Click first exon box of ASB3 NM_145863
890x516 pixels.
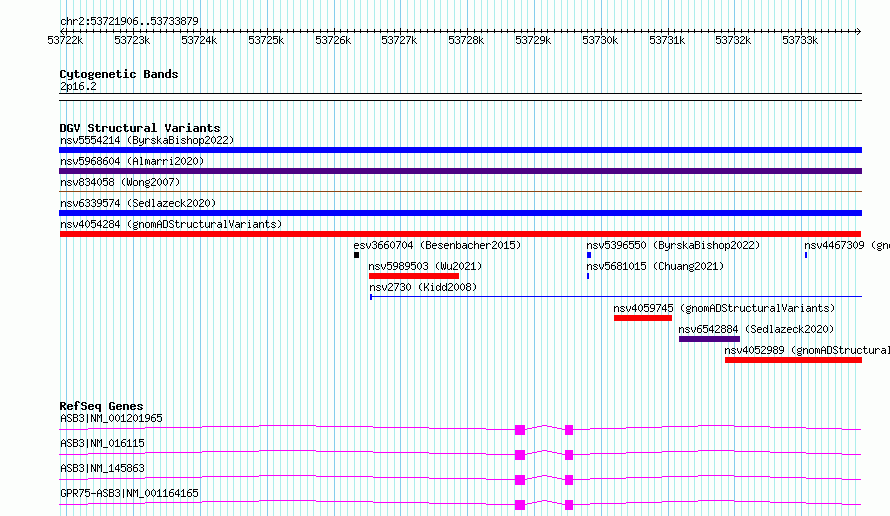(x=520, y=480)
